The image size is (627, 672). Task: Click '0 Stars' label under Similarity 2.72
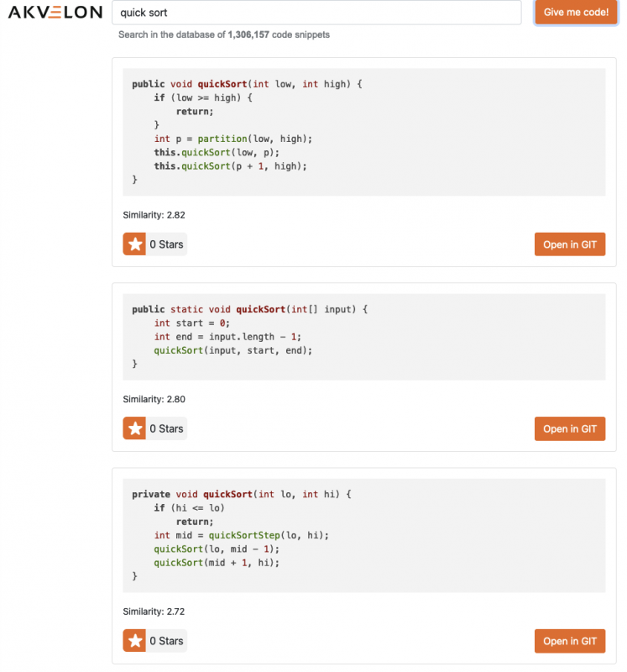(x=166, y=641)
